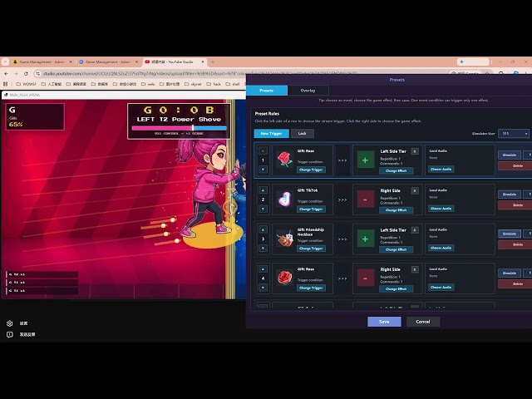Move rule 3 up with its arrow
Viewport: 532px width, 399px height.
click(263, 229)
